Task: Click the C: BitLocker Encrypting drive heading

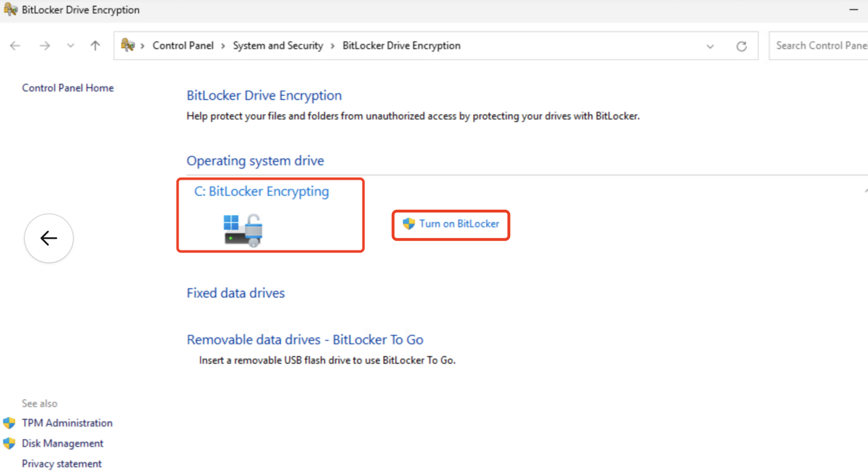Action: 262,191
